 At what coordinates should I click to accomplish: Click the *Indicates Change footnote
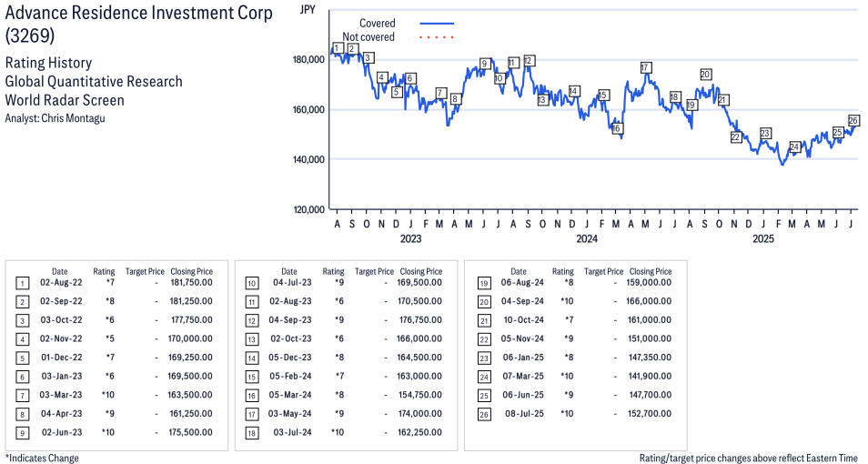point(42,458)
